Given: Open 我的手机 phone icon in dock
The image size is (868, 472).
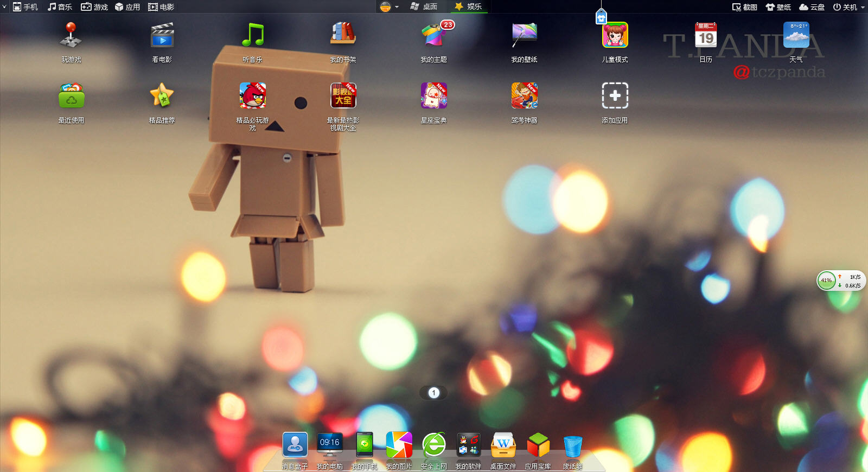Looking at the screenshot, I should (365, 445).
